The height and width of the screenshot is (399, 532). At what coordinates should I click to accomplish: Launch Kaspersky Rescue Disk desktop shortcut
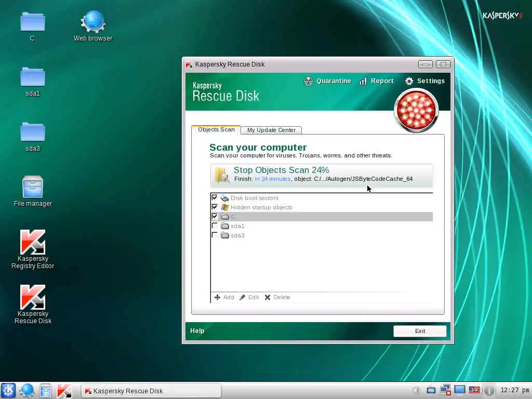pos(33,304)
